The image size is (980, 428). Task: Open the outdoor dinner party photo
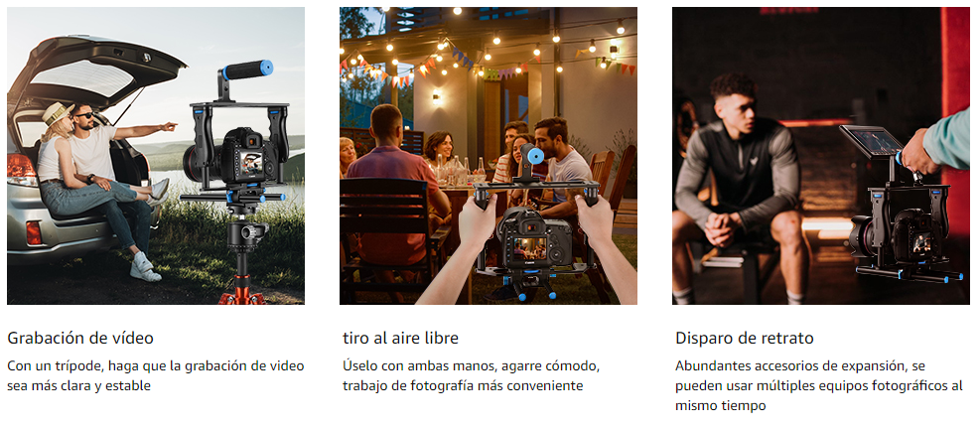489,156
